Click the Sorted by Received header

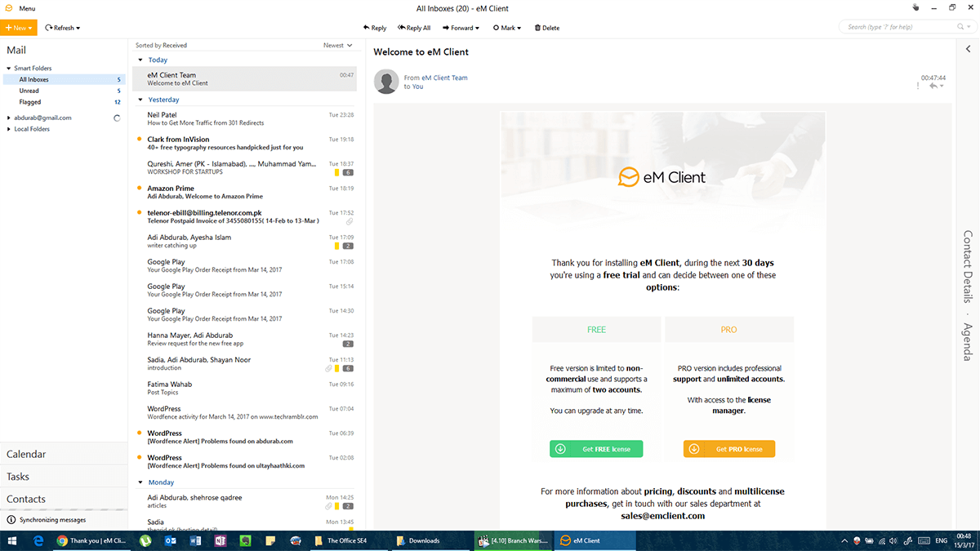click(x=161, y=46)
